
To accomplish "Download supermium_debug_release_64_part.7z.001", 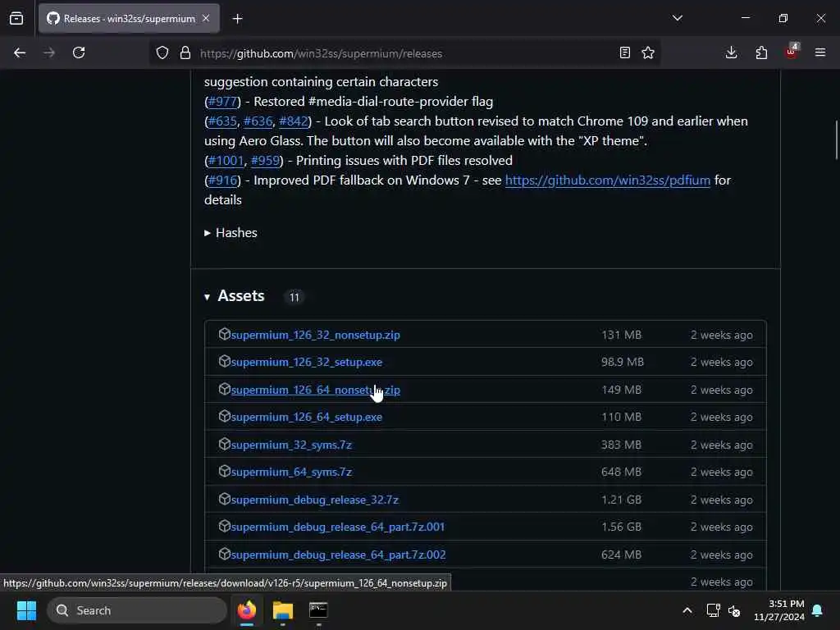I will (x=338, y=527).
